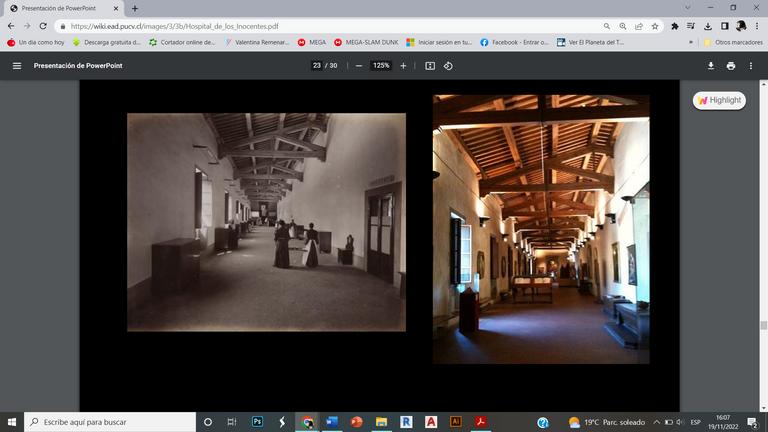Viewport: 768px width, 432px height.
Task: Click the historic black-and-white corridor photo
Action: (266, 222)
